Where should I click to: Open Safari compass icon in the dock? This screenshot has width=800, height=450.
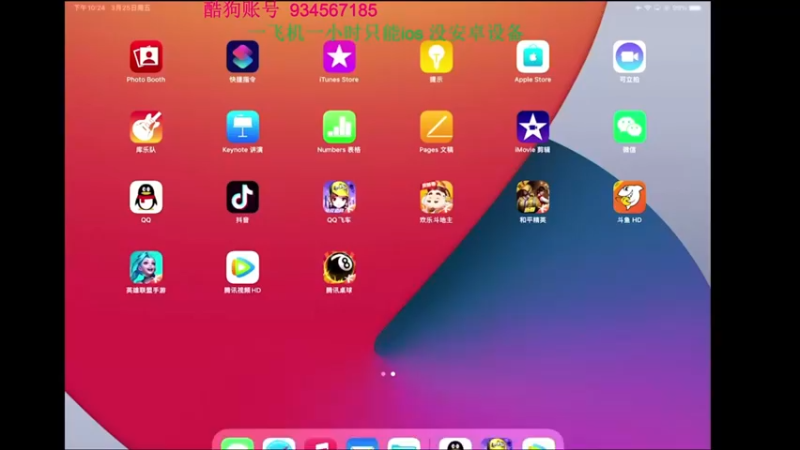click(279, 444)
